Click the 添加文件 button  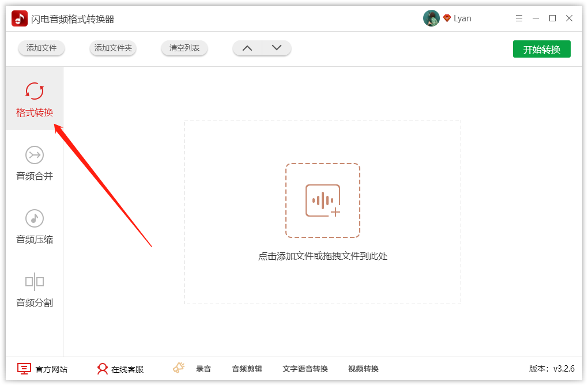click(x=42, y=48)
